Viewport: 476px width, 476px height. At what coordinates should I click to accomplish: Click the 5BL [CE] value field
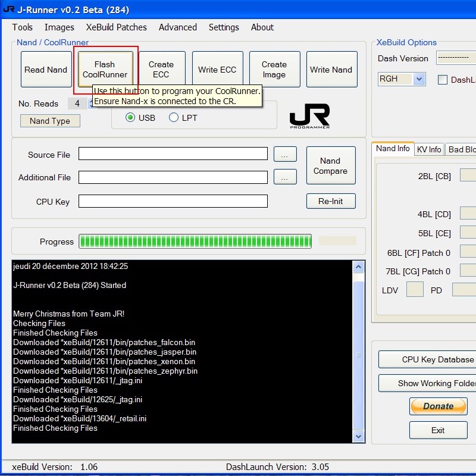[x=468, y=232]
